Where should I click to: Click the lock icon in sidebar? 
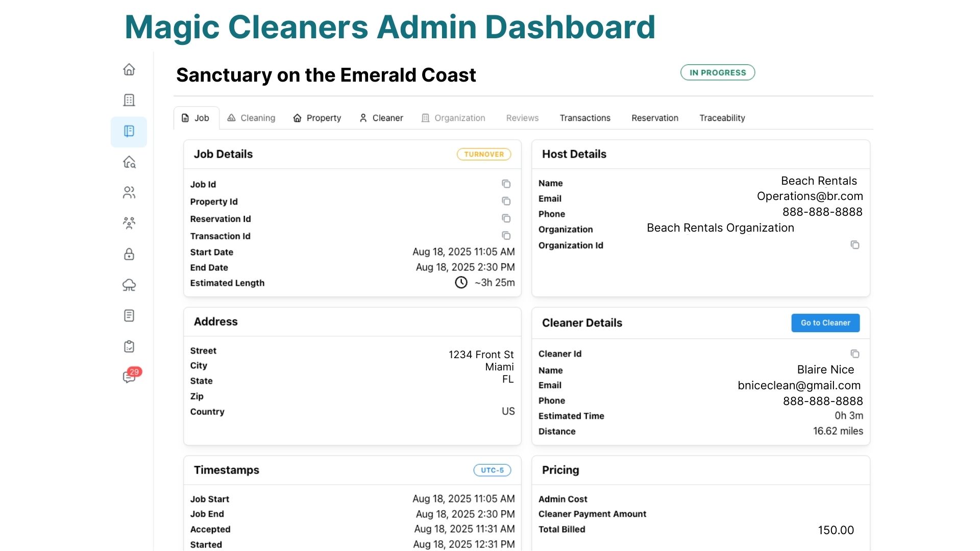click(x=129, y=254)
